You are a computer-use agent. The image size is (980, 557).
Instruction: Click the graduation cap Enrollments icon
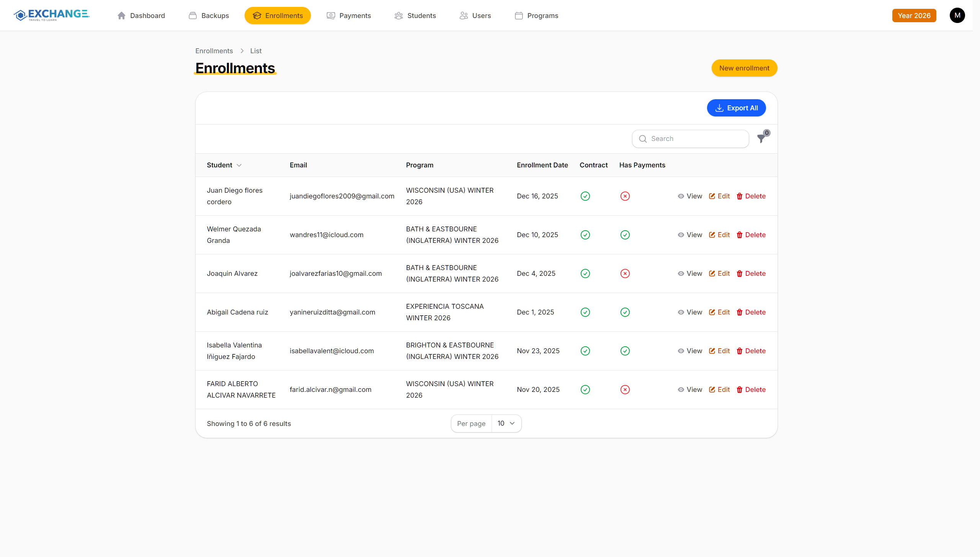pos(256,15)
